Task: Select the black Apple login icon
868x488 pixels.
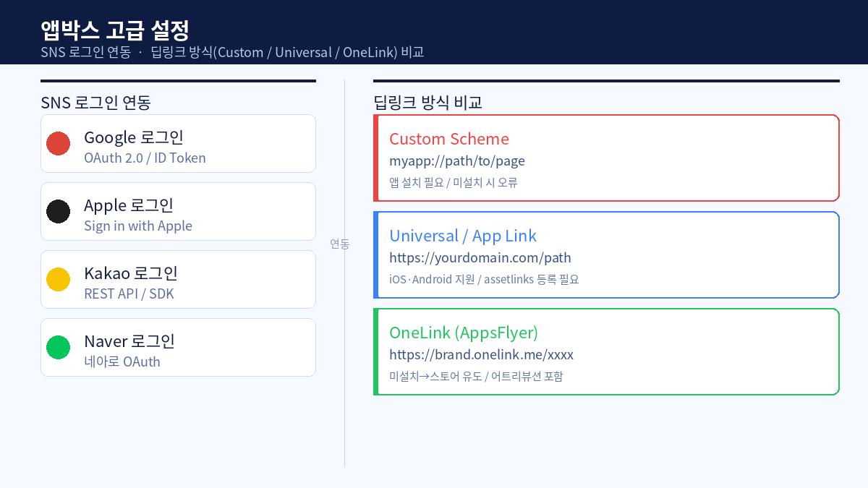Action: tap(59, 211)
